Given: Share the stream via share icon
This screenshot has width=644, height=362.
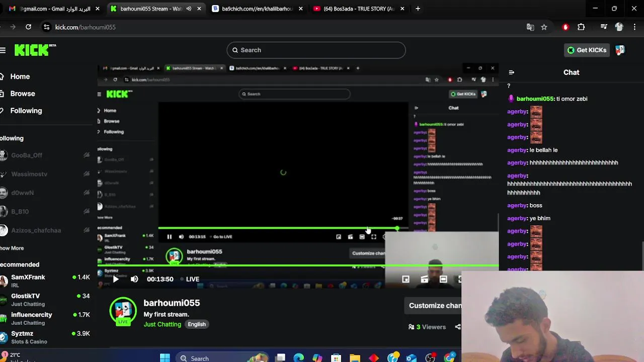Looking at the screenshot, I should tap(458, 327).
